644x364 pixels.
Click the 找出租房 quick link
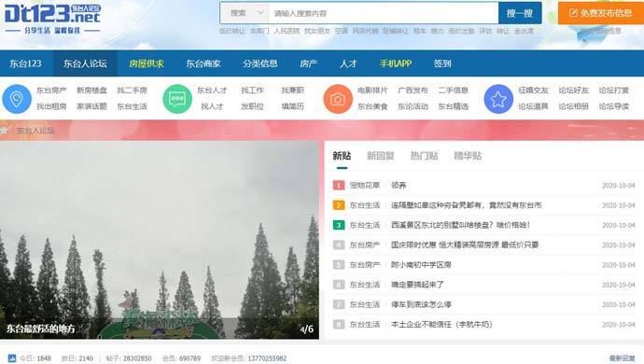(51, 106)
